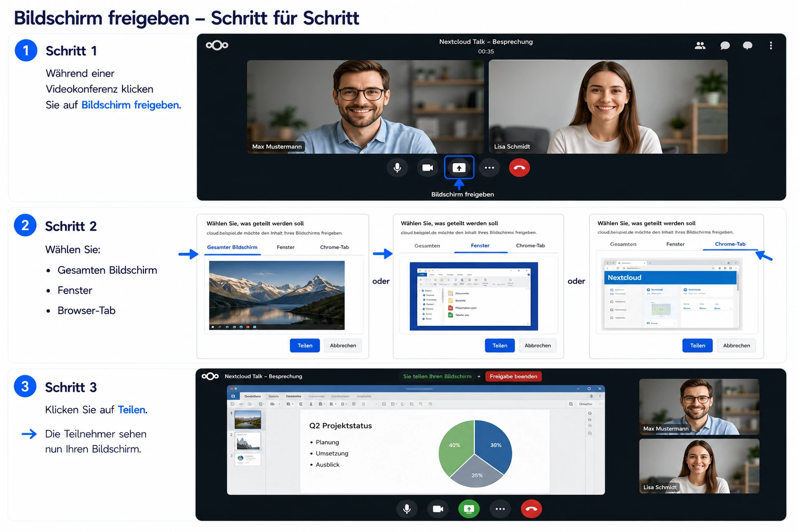
Task: Select slide 2 thumbnail in the shared presentation
Action: coord(248,441)
